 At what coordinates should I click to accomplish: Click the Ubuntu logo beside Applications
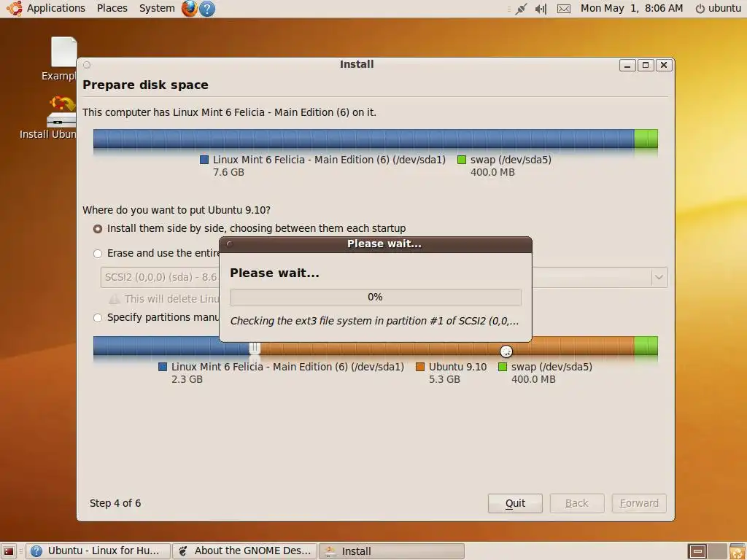(x=15, y=9)
